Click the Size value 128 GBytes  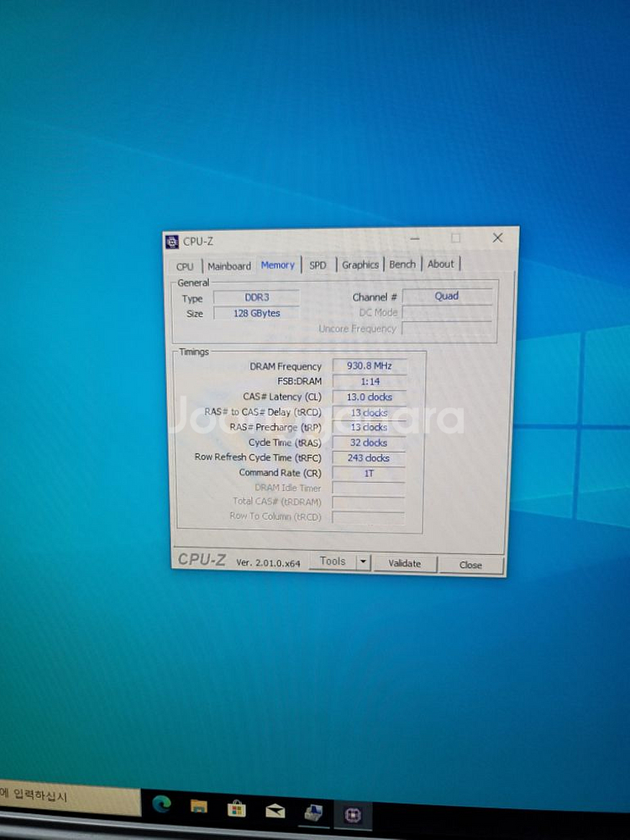click(256, 313)
